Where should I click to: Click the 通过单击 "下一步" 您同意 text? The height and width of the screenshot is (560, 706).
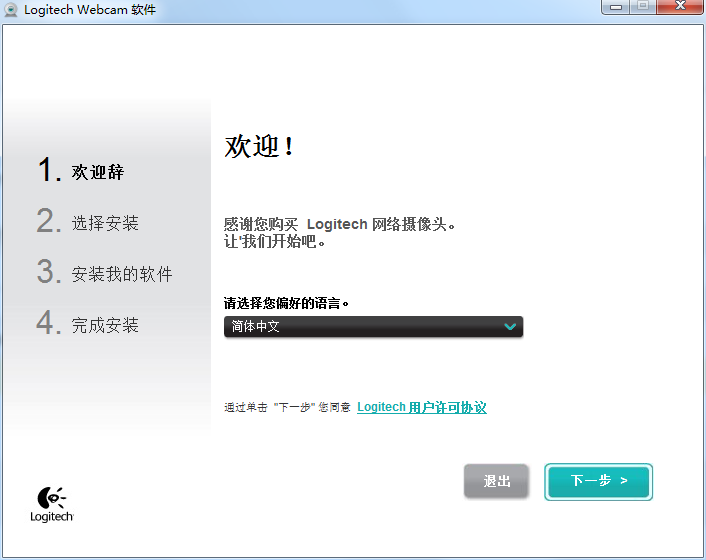287,407
